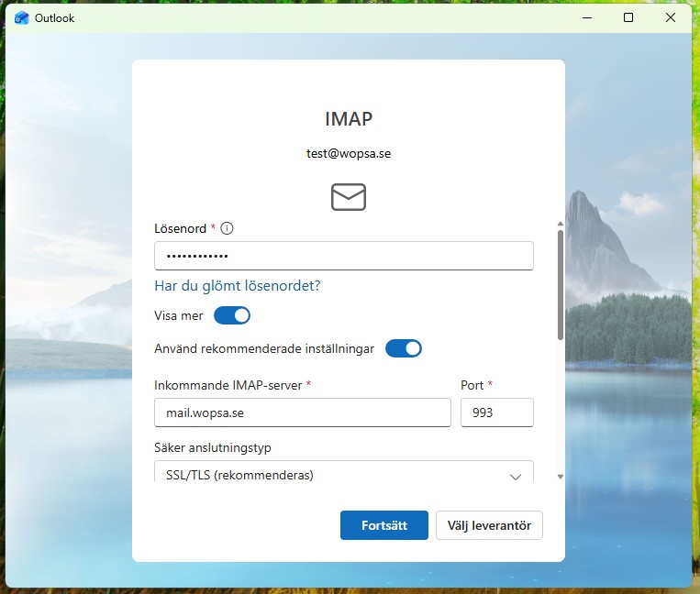700x594 pixels.
Task: Select the Port field containing 993
Action: pyautogui.click(x=496, y=412)
